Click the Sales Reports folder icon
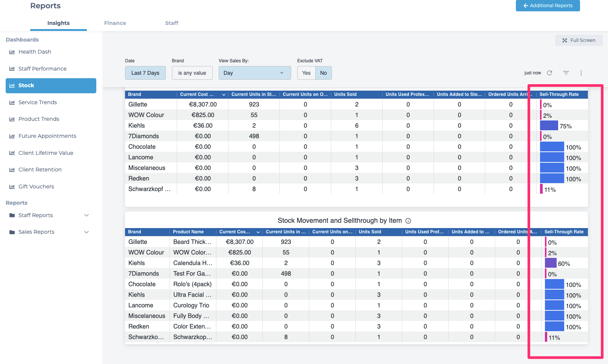The image size is (608, 364). click(x=12, y=232)
